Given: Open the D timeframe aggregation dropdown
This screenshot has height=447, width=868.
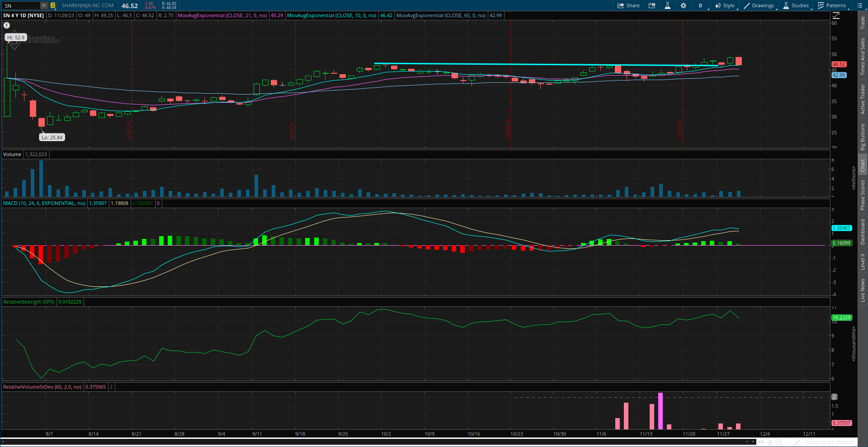Looking at the screenshot, I should click(700, 5).
